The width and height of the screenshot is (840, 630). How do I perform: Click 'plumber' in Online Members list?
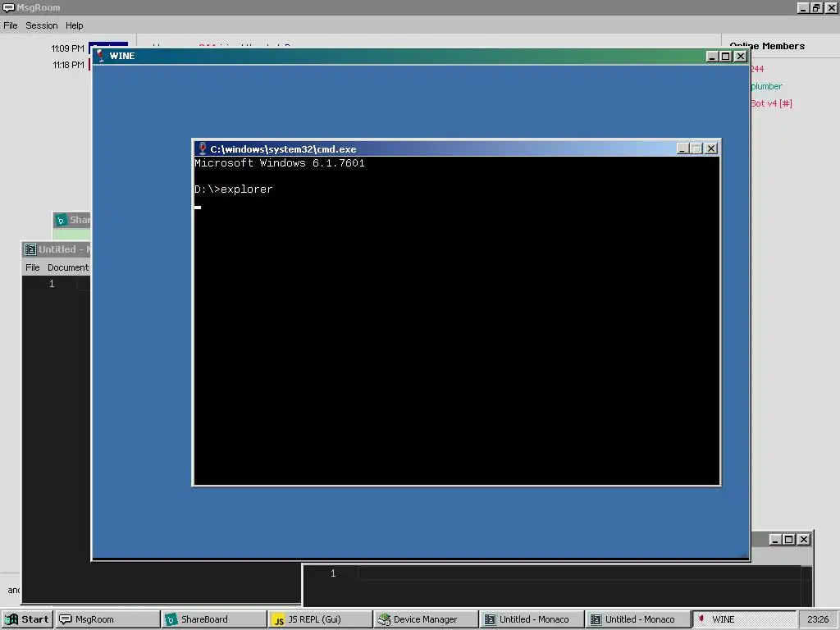coord(766,86)
